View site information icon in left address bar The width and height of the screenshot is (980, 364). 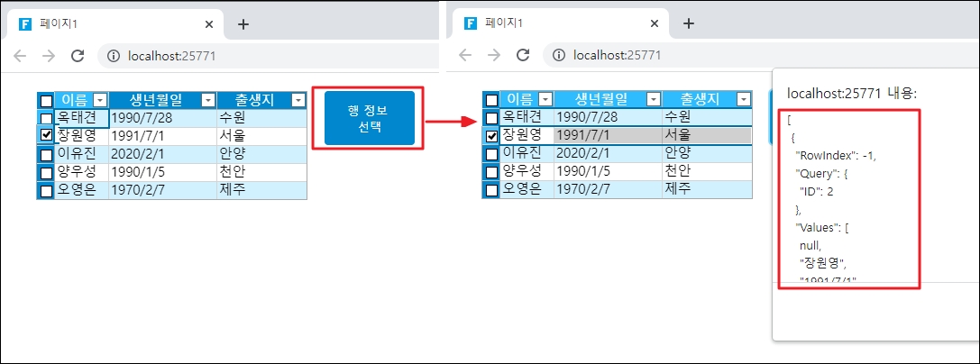[x=114, y=56]
